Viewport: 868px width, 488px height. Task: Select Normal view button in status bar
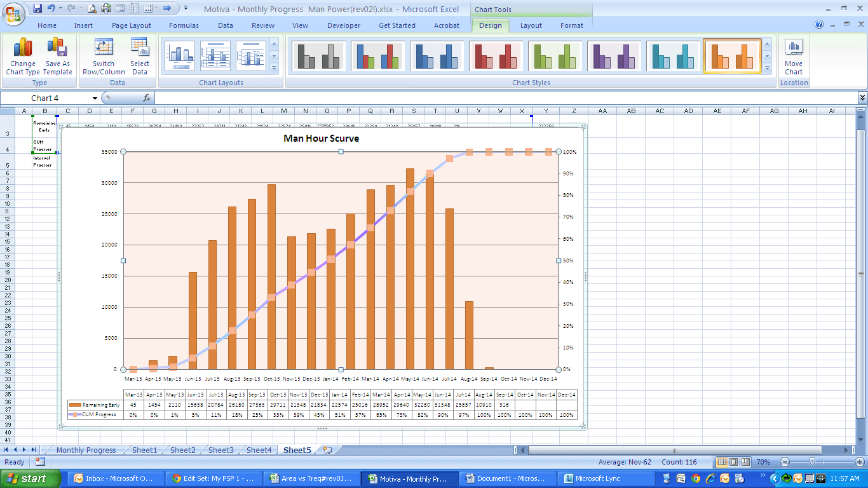pyautogui.click(x=722, y=462)
